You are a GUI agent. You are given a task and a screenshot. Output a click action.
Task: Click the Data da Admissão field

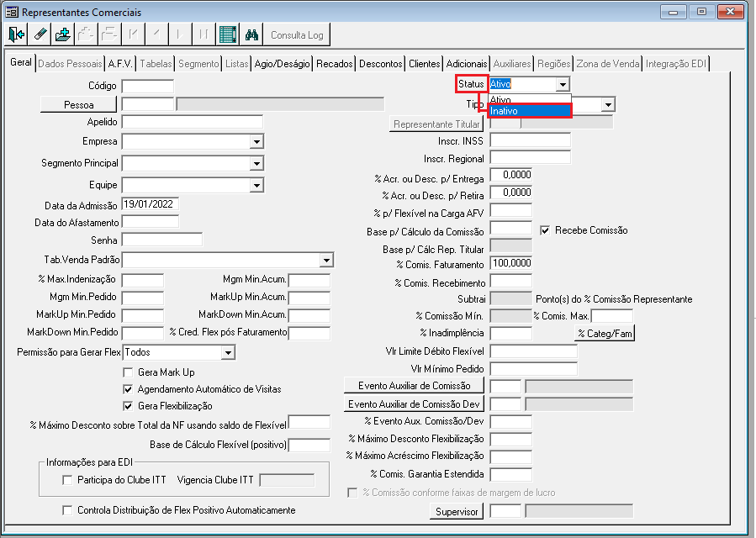pyautogui.click(x=150, y=204)
